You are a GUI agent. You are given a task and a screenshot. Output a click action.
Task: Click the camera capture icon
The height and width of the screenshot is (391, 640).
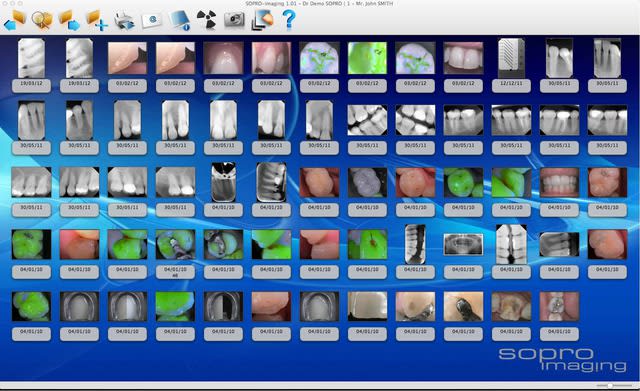coord(234,20)
